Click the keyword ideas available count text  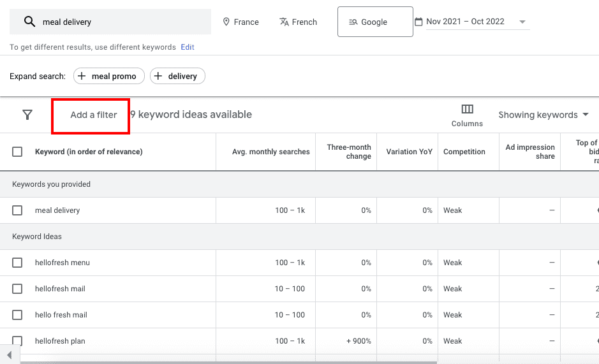[x=191, y=115]
